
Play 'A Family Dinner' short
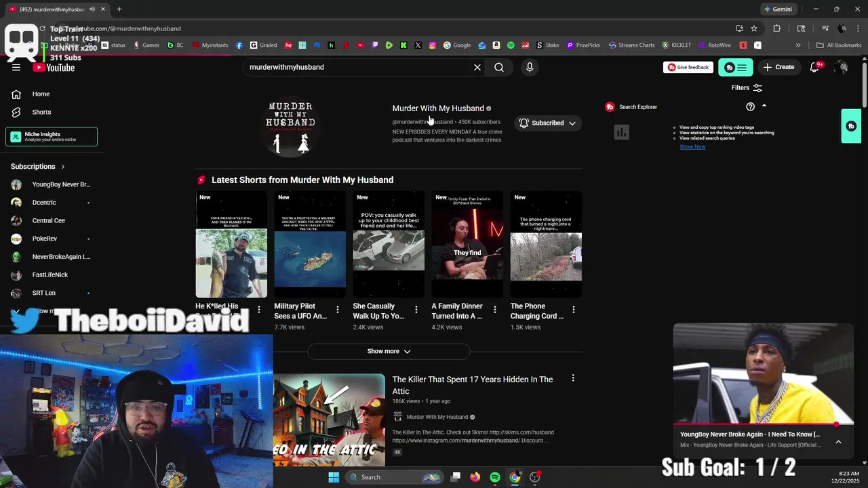pyautogui.click(x=467, y=245)
